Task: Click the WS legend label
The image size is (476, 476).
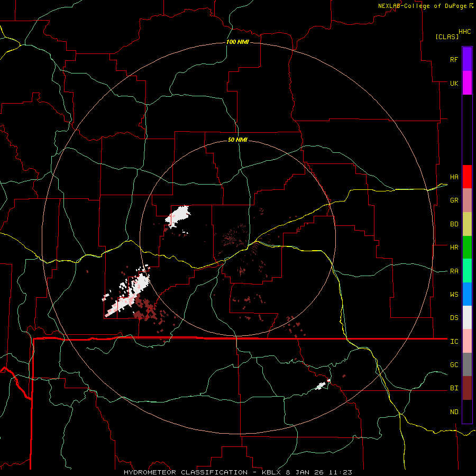Action: tap(454, 295)
